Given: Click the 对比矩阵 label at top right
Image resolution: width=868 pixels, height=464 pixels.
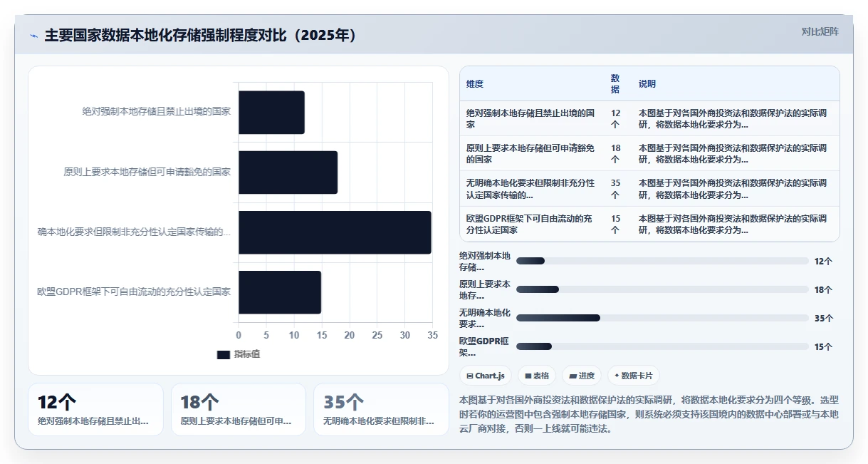Looking at the screenshot, I should (820, 31).
